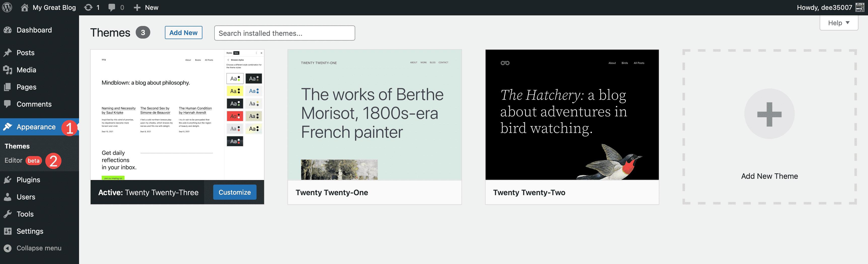This screenshot has height=264, width=868.
Task: Click the WordPress logo in the admin bar
Action: pyautogui.click(x=7, y=7)
